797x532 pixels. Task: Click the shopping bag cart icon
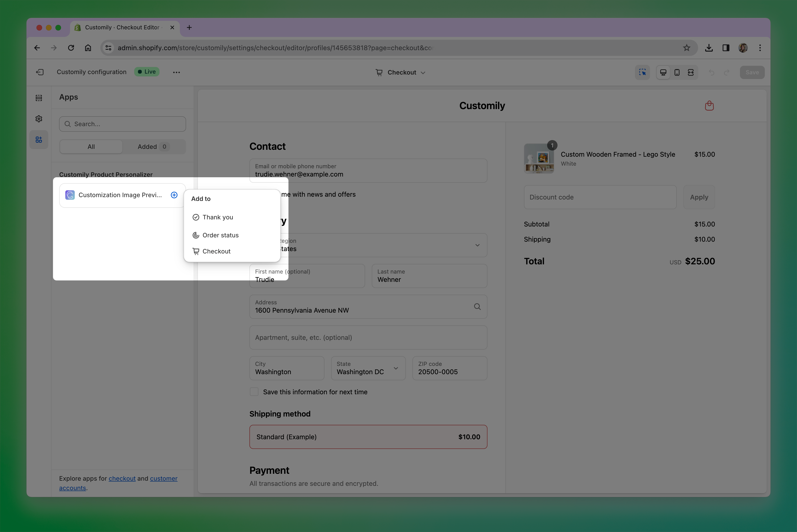709,106
